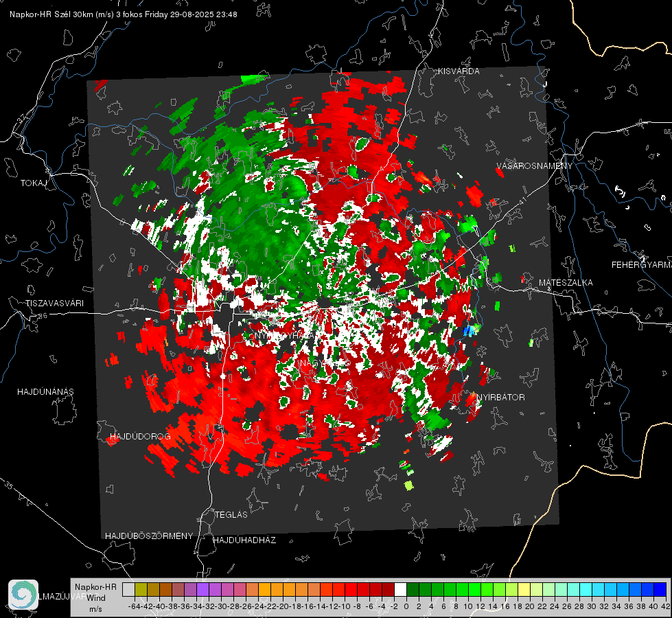This screenshot has height=618, width=672.
Task: Click the Napkor-HR text in the legend
Action: click(95, 586)
